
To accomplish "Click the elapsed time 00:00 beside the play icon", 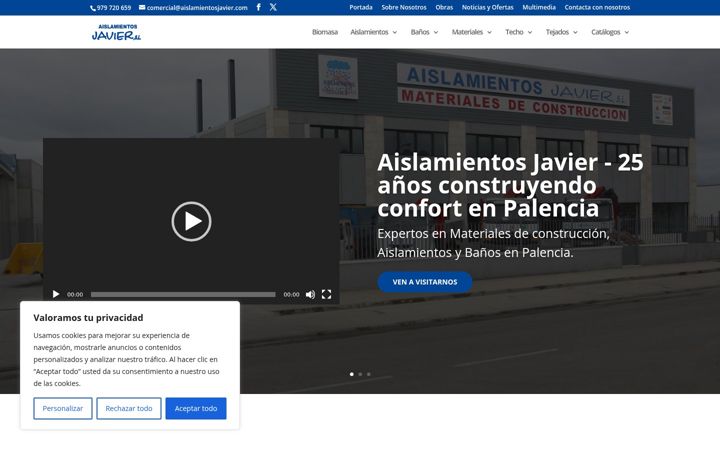I will point(75,294).
